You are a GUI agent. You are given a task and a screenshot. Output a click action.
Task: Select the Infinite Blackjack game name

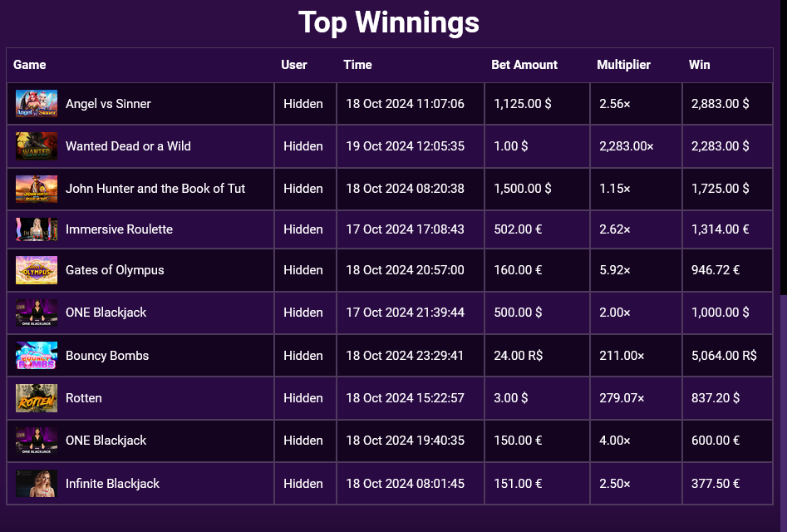point(112,483)
